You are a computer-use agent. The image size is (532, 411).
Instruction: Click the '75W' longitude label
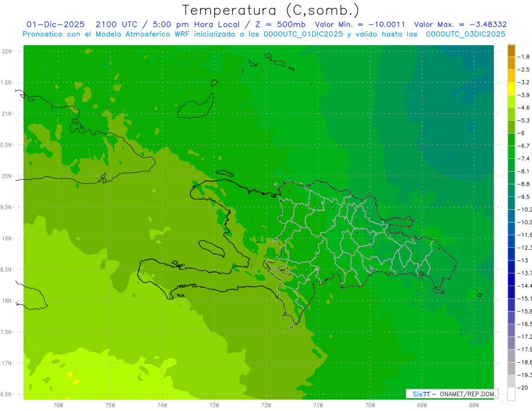110,405
